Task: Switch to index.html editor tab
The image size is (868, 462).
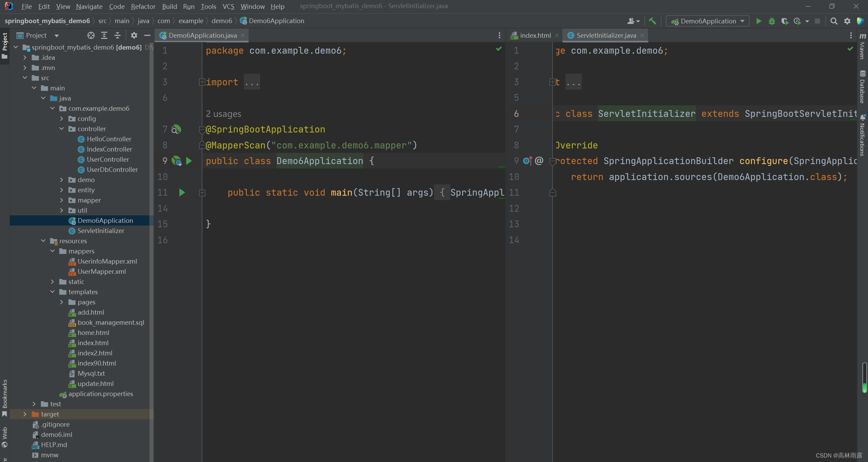Action: click(x=535, y=35)
